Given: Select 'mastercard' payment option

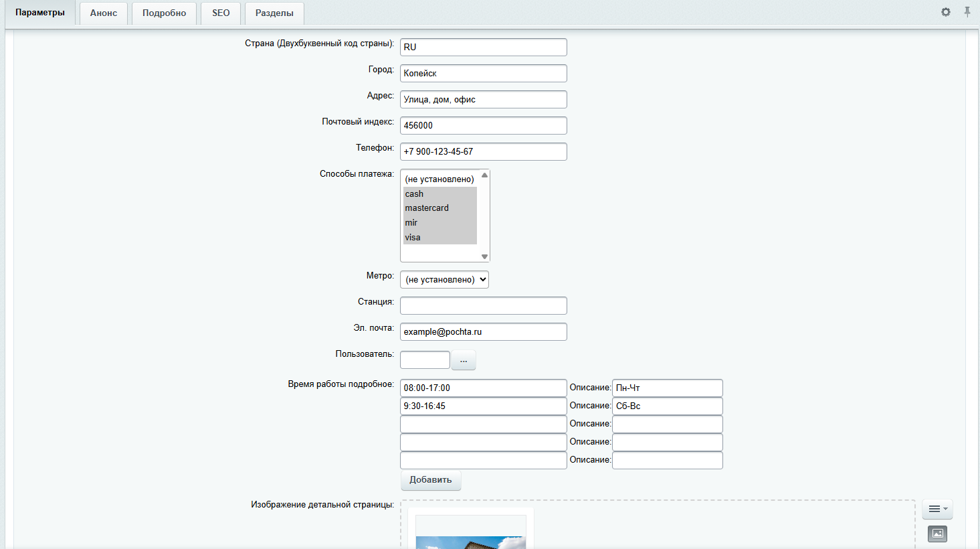Looking at the screenshot, I should 439,208.
